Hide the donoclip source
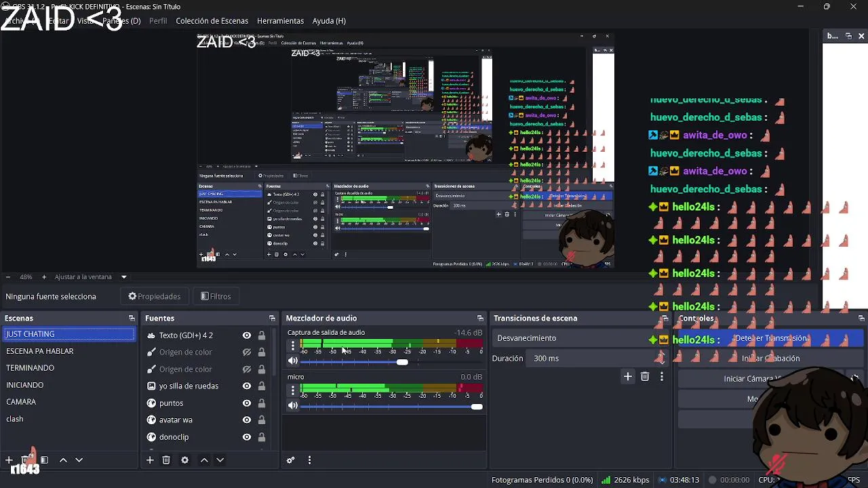Viewport: 868px width, 488px height. point(247,436)
